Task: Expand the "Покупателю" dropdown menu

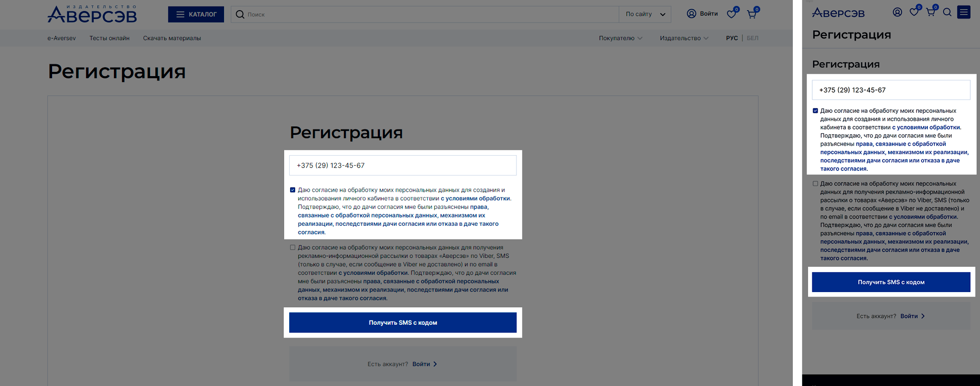Action: (620, 38)
